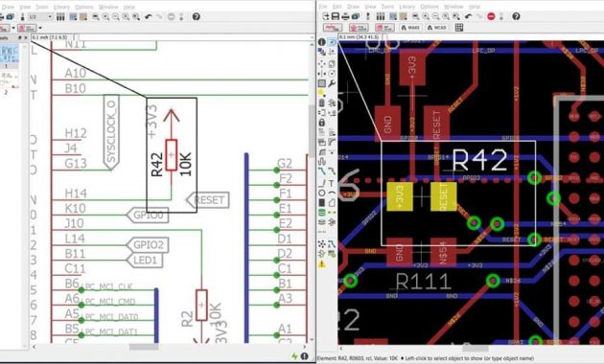Select the Show (eye) tool

(x=332, y=42)
